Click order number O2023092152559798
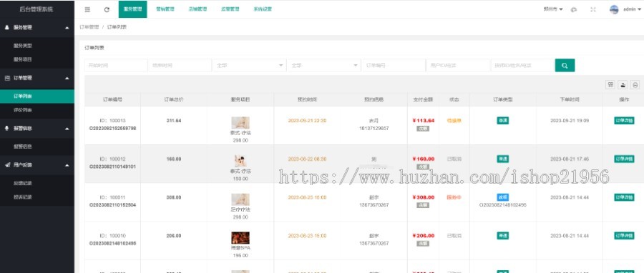The height and width of the screenshot is (273, 644). pos(112,129)
